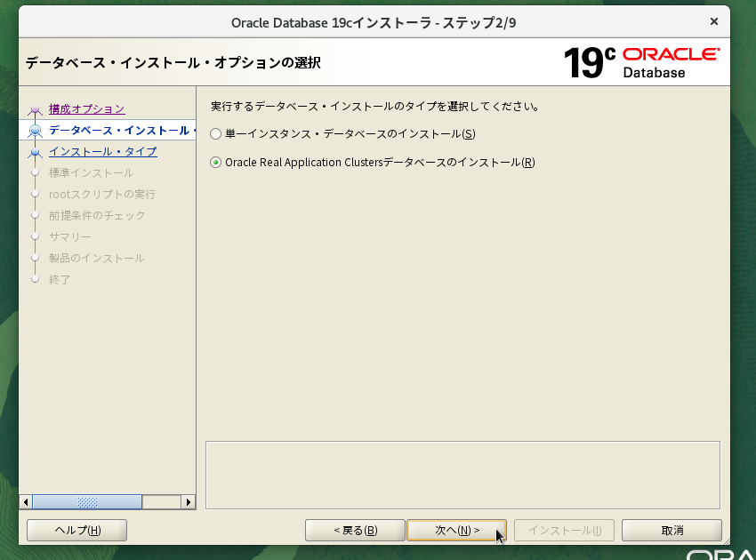This screenshot has width=756, height=560.
Task: Select Oracle Real Application Clusters install option
Action: coord(372,163)
